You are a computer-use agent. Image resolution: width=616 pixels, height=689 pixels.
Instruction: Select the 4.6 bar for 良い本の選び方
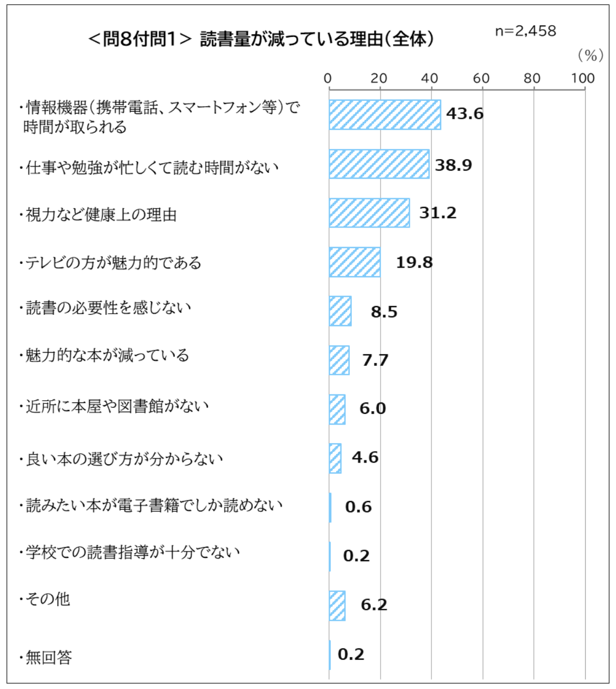[335, 459]
